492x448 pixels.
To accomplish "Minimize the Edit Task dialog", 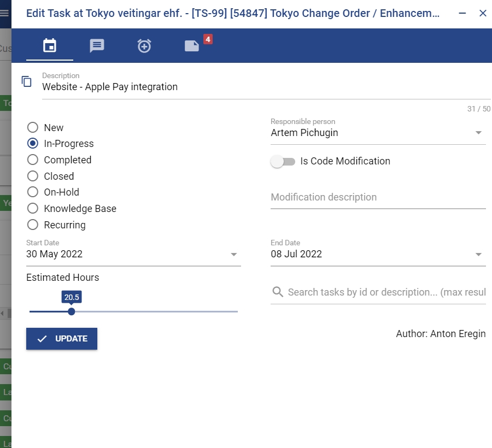I will click(462, 13).
